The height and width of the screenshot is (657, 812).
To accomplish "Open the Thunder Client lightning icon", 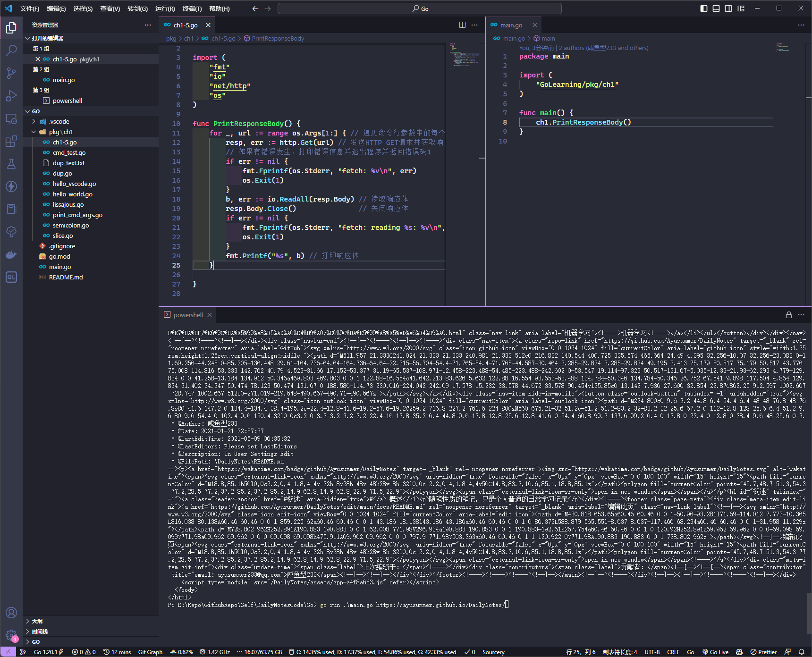I will click(11, 186).
